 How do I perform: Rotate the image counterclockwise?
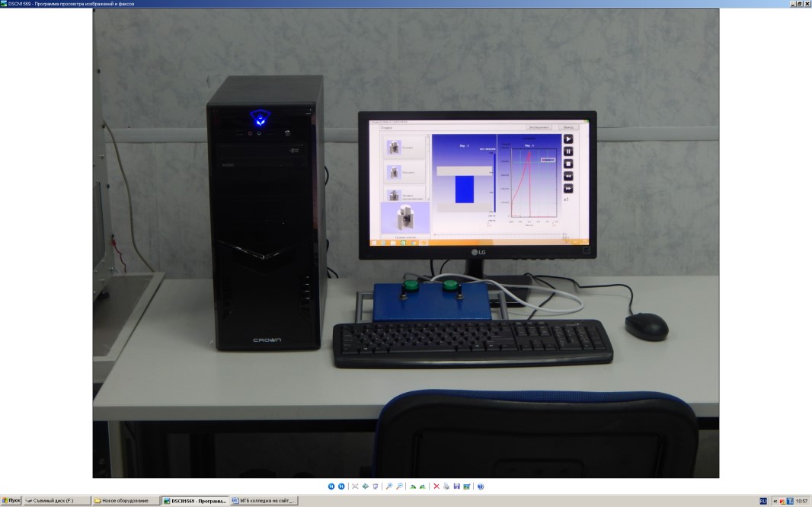point(423,486)
